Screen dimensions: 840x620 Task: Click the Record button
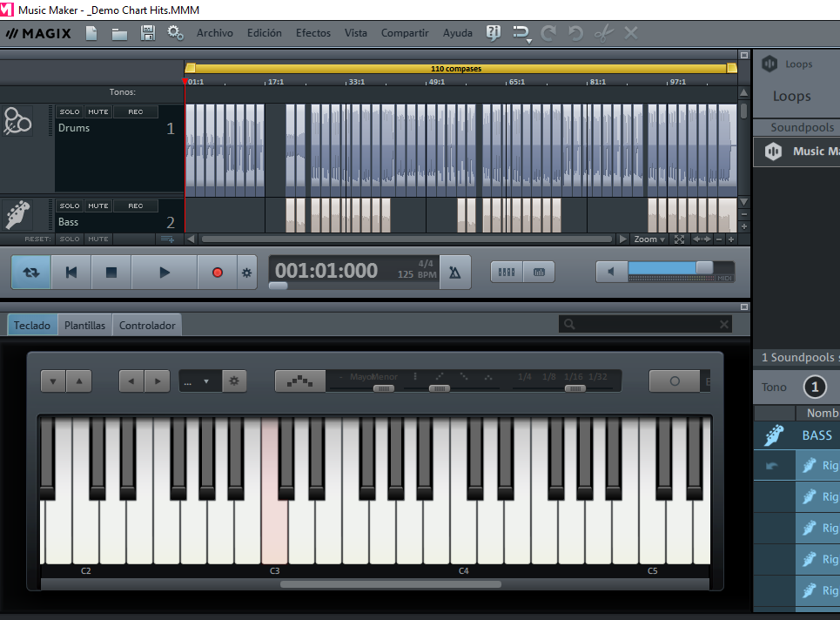click(x=217, y=273)
